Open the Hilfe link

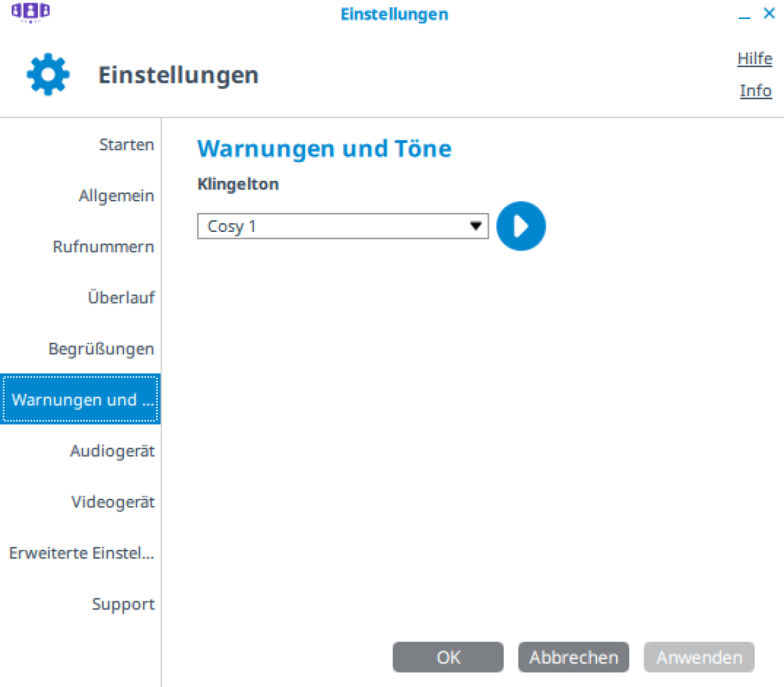755,59
